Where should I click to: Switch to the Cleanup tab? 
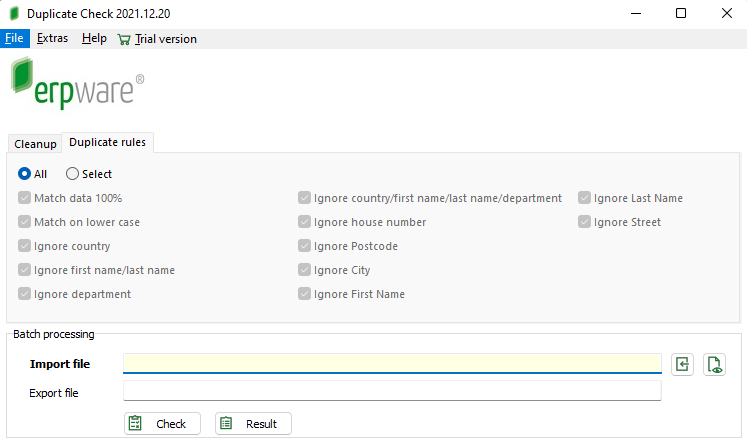tap(35, 144)
